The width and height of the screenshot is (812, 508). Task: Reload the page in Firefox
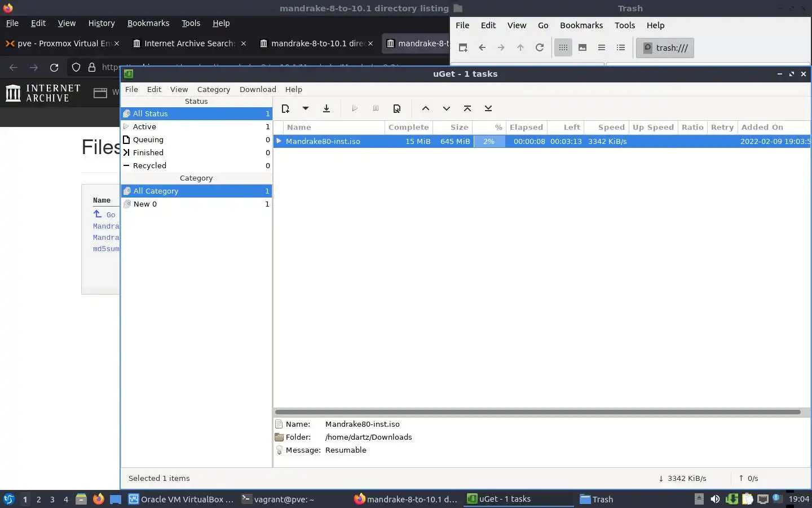coord(54,68)
